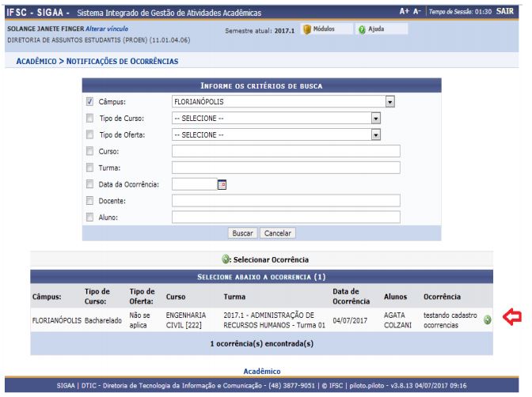Click the Módulos icon

(x=310, y=29)
